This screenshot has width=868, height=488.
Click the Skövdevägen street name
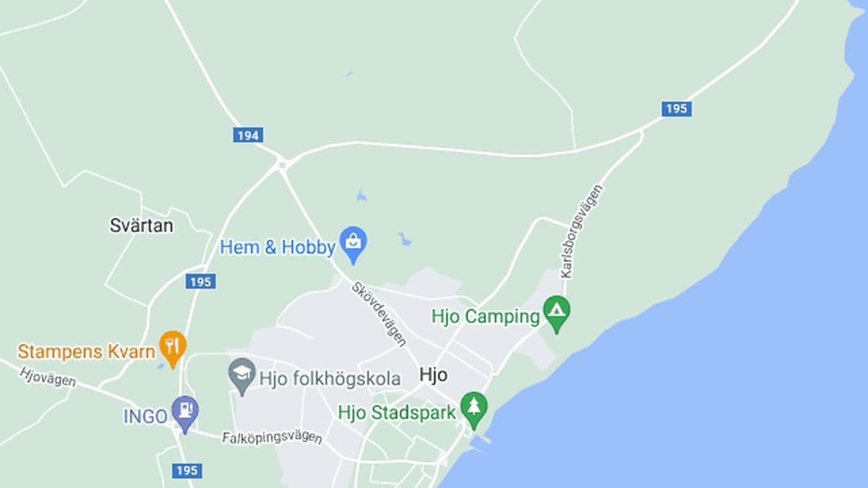click(x=380, y=313)
